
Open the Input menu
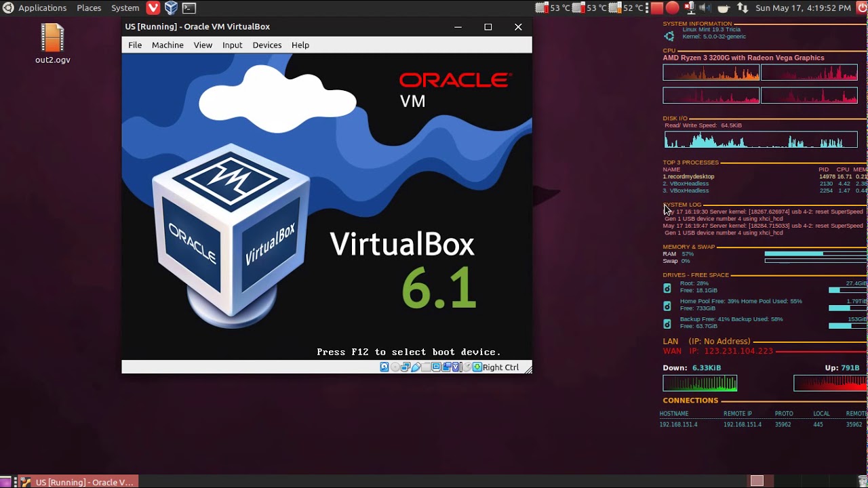(x=232, y=45)
